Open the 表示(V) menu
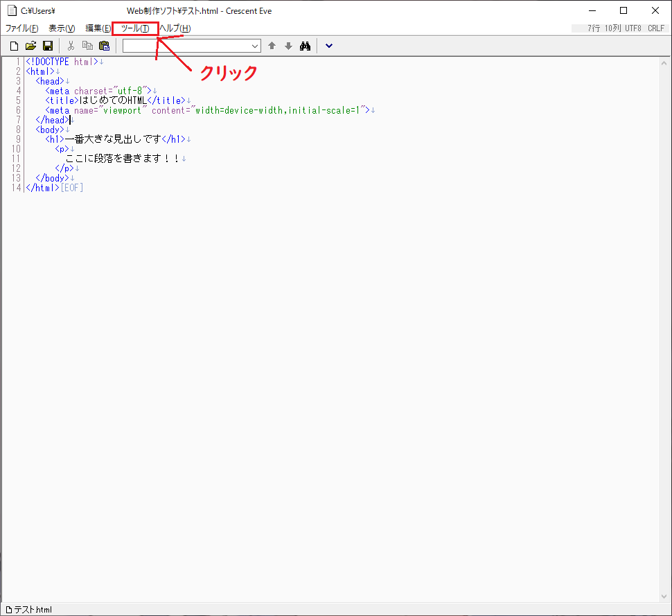The image size is (672, 616). (x=62, y=28)
